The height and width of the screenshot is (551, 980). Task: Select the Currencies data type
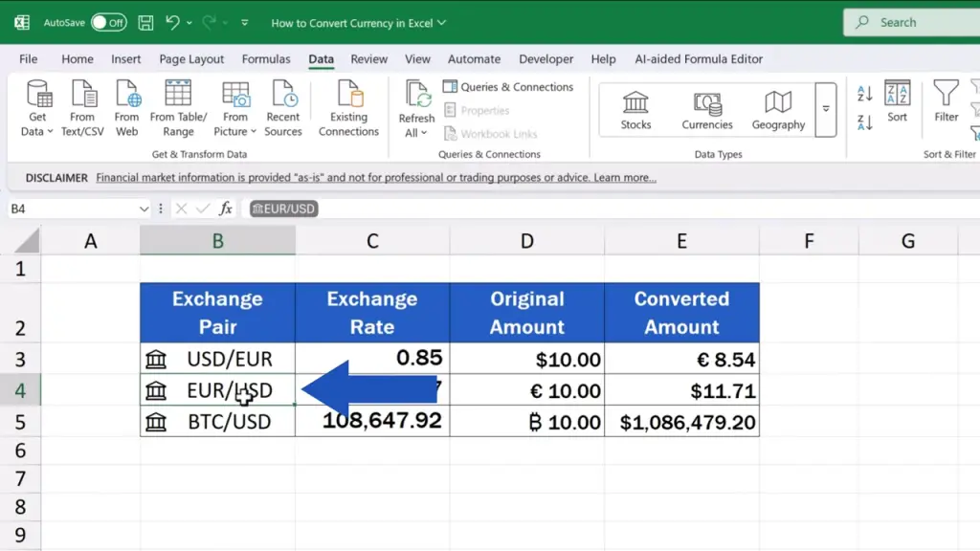pos(707,109)
